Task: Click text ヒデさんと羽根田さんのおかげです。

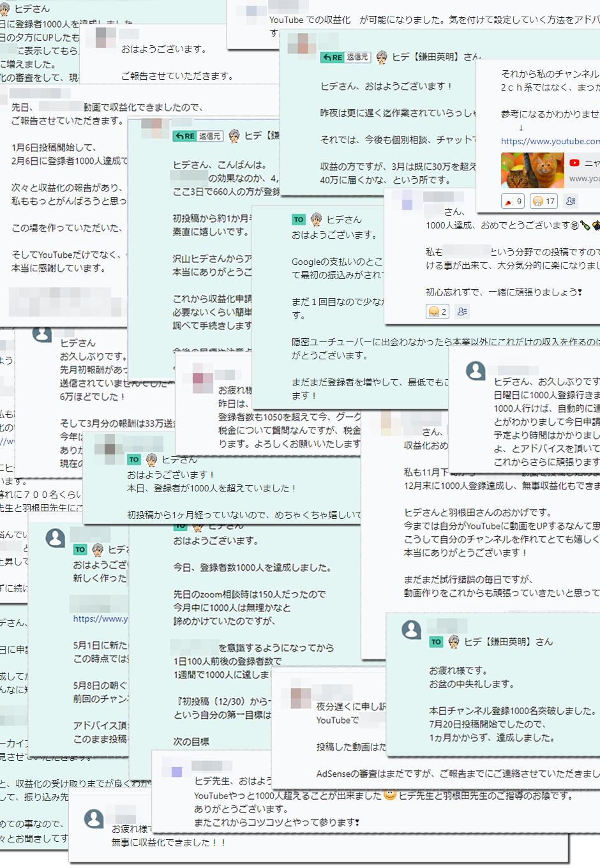Action: coord(477,513)
